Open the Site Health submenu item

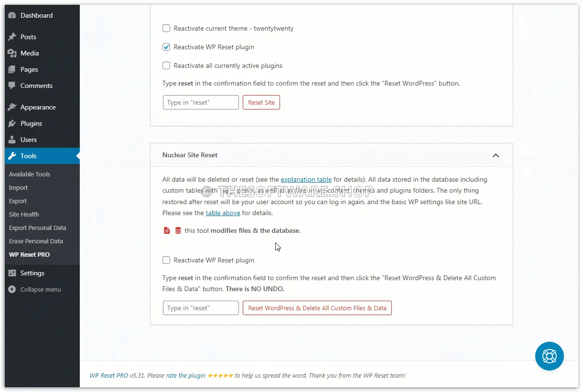click(24, 214)
